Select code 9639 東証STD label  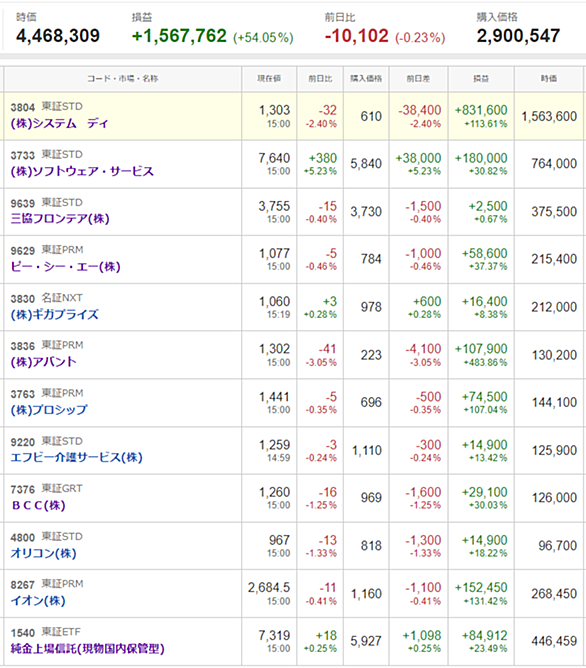pos(46,202)
